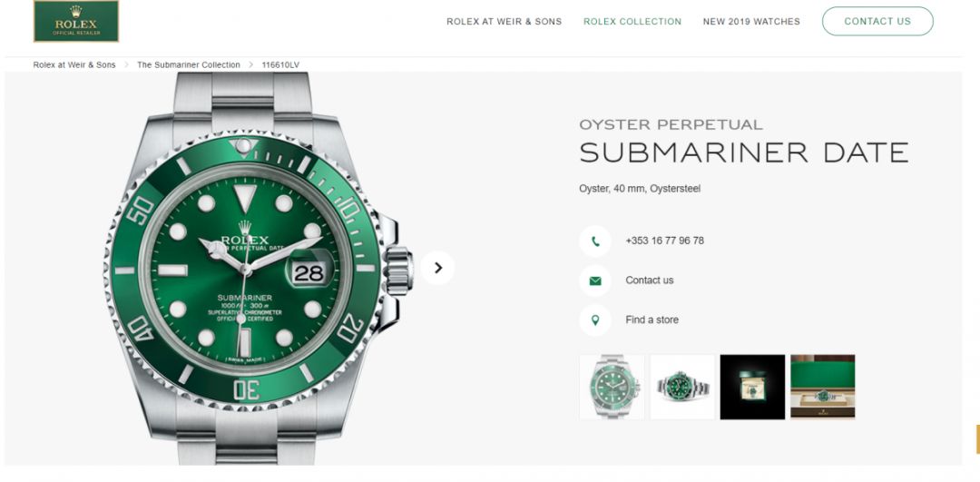Click the Contact Us outlined button

coord(877,21)
